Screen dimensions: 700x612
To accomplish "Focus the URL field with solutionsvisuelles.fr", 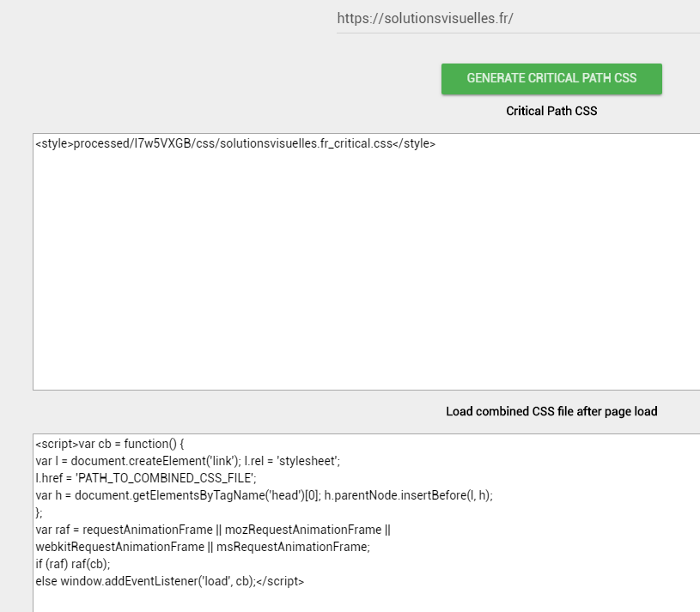I will click(518, 19).
